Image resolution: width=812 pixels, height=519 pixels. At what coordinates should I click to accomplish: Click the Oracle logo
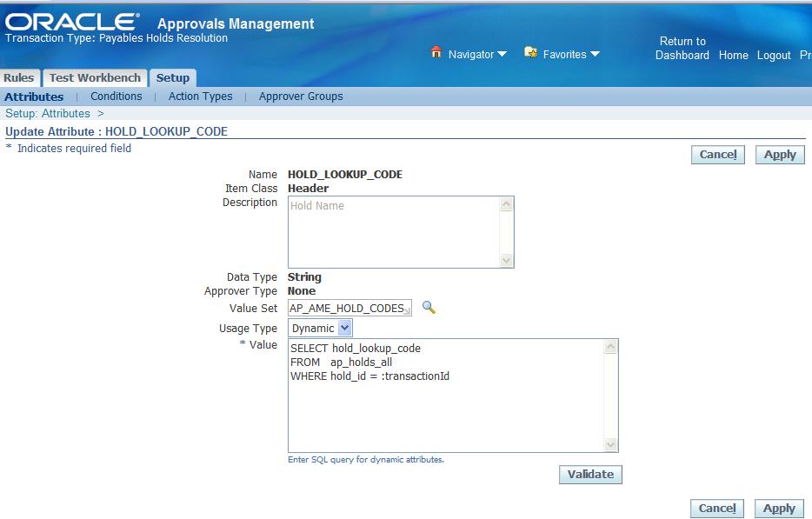click(72, 22)
